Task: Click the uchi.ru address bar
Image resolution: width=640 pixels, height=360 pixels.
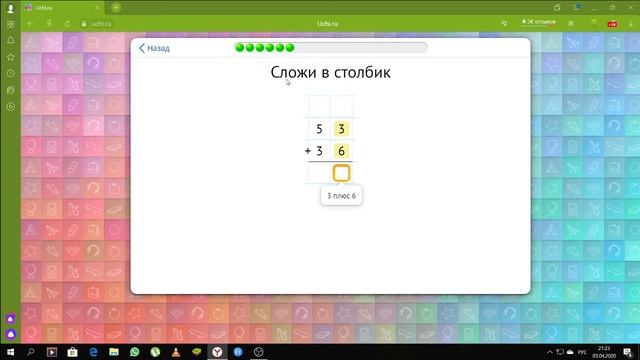Action: pyautogui.click(x=101, y=24)
